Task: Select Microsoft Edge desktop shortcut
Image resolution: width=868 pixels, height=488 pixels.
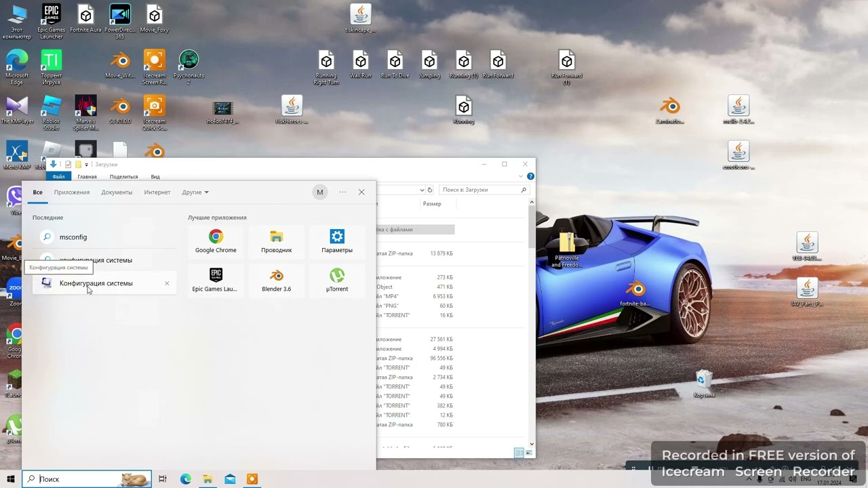Action: click(16, 67)
